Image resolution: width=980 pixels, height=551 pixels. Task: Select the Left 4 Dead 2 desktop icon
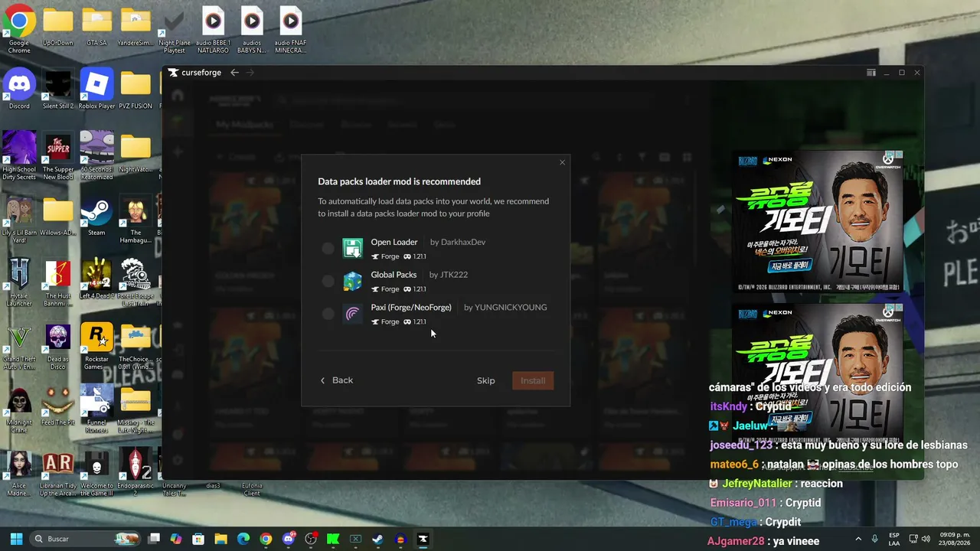click(x=96, y=279)
